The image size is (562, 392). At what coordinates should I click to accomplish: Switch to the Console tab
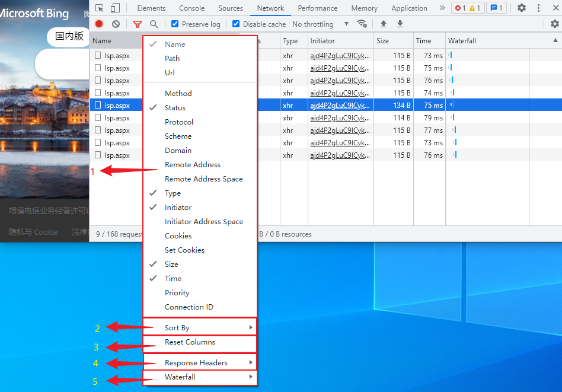click(191, 8)
